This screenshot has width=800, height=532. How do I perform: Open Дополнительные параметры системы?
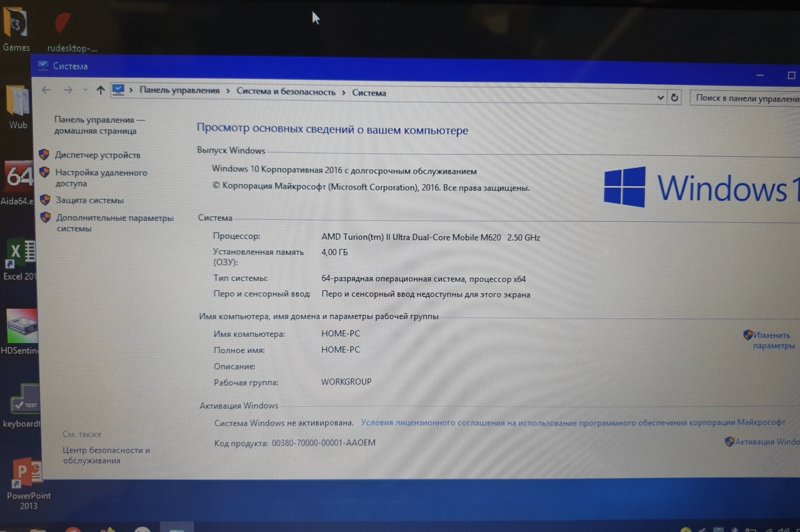tap(115, 223)
